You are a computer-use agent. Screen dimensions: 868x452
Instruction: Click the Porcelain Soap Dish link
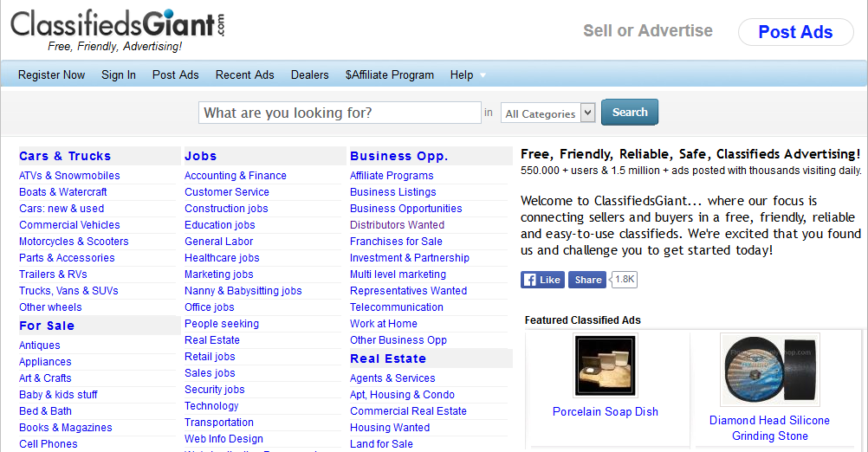606,411
